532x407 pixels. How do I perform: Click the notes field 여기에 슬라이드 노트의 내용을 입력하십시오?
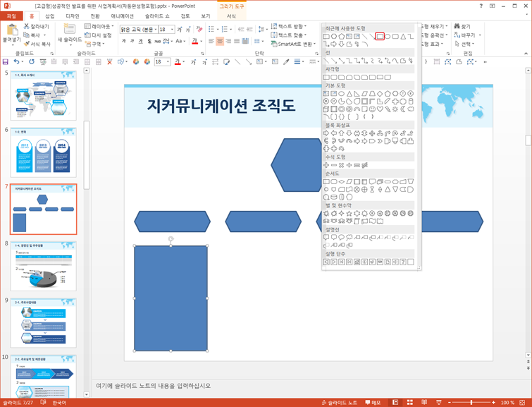[154, 386]
